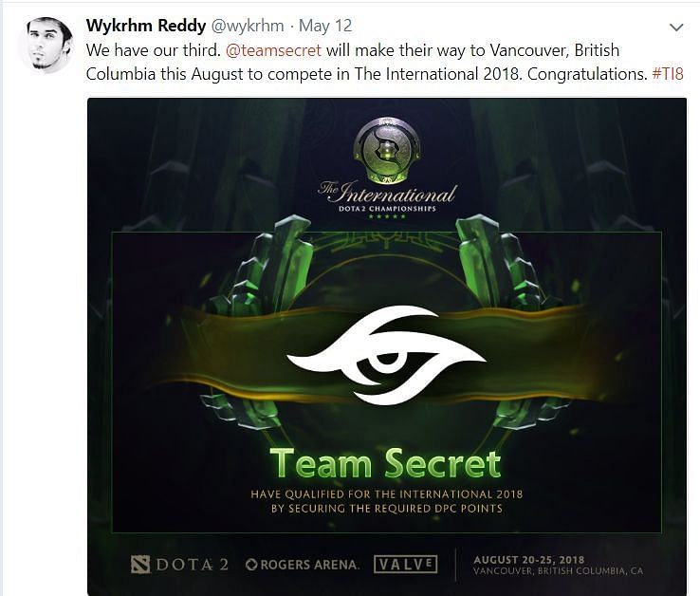The width and height of the screenshot is (700, 596).
Task: Click the Dota 2 logo in footer
Action: pos(179,565)
